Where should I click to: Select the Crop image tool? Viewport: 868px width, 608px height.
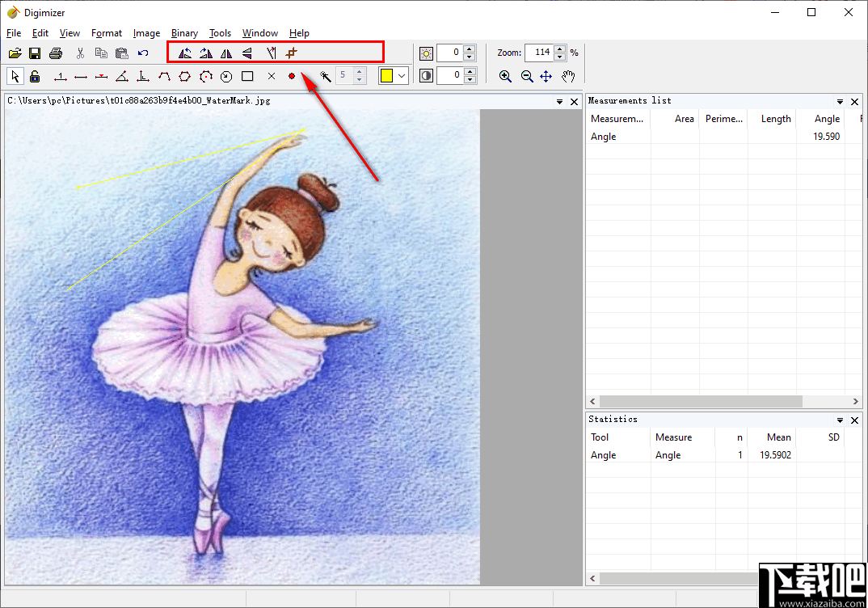(x=292, y=53)
